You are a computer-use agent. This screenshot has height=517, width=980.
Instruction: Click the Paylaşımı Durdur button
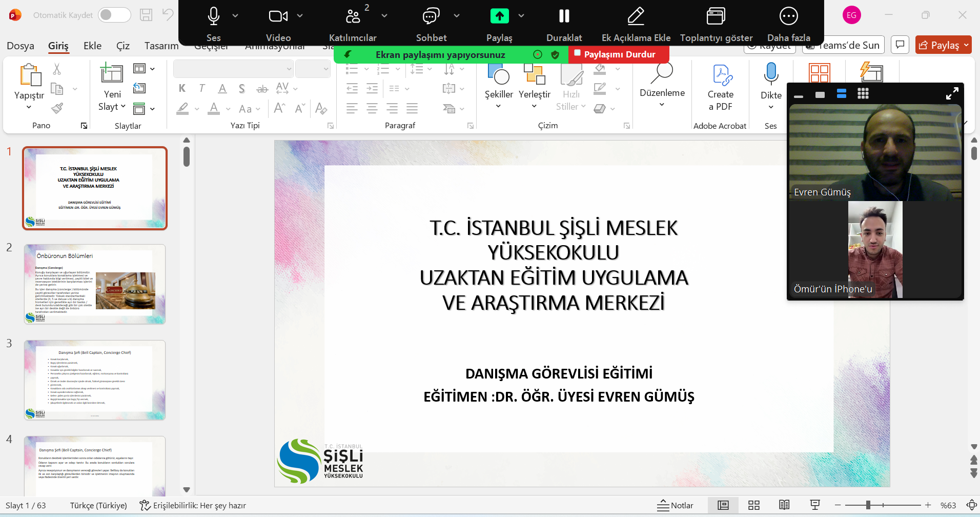619,54
